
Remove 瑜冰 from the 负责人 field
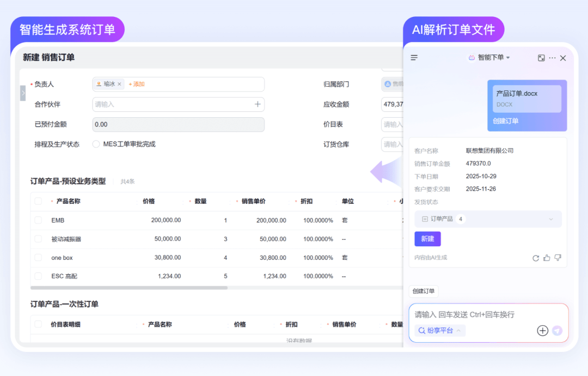(119, 84)
